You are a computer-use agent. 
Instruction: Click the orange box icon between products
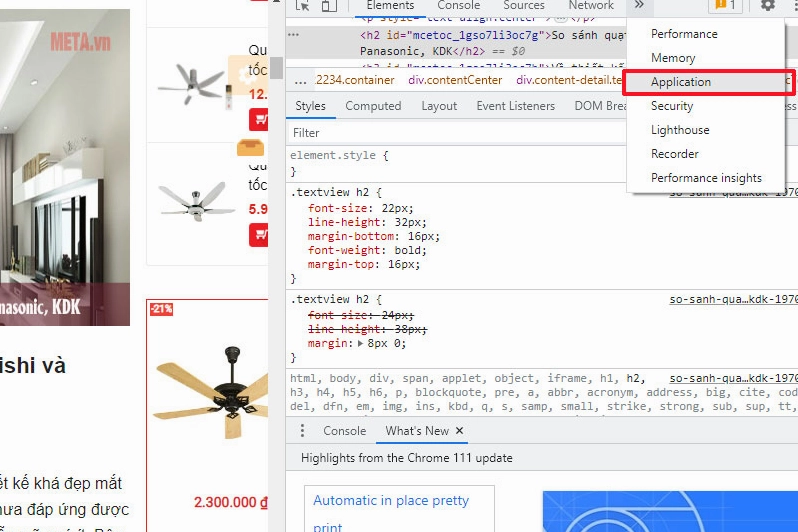point(250,148)
